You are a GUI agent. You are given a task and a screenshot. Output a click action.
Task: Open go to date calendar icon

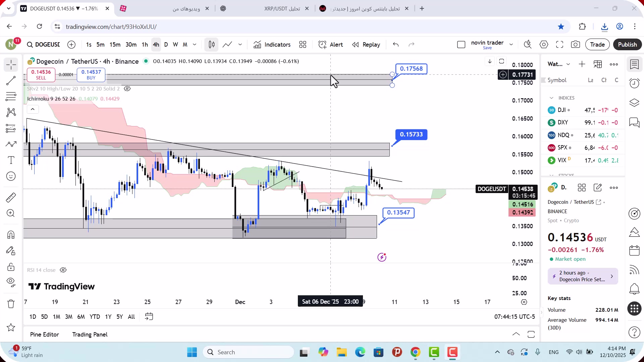pos(149,317)
